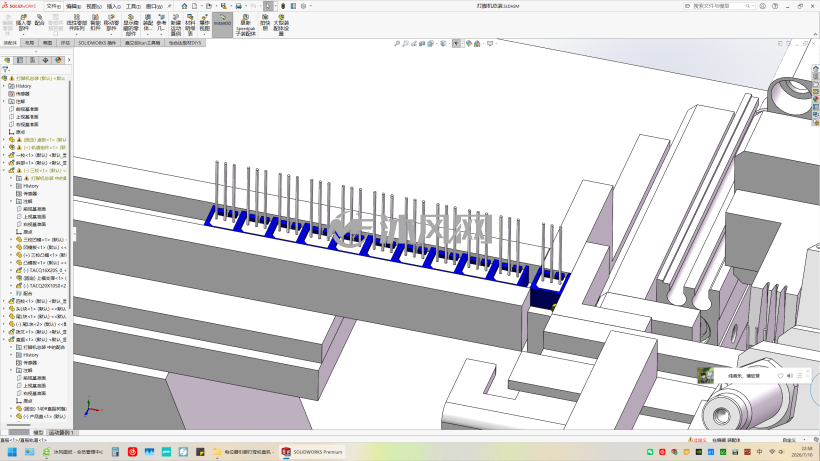
Task: Click the Print icon in top toolbar
Action: (238, 6)
